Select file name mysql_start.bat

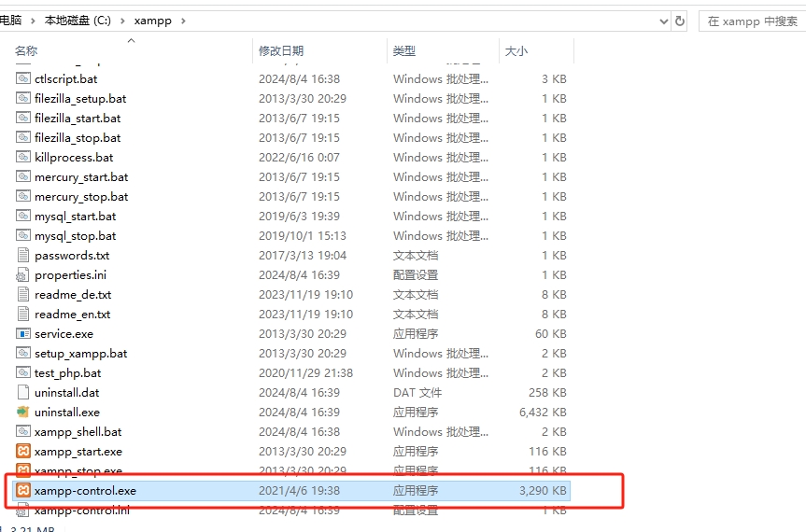(76, 216)
